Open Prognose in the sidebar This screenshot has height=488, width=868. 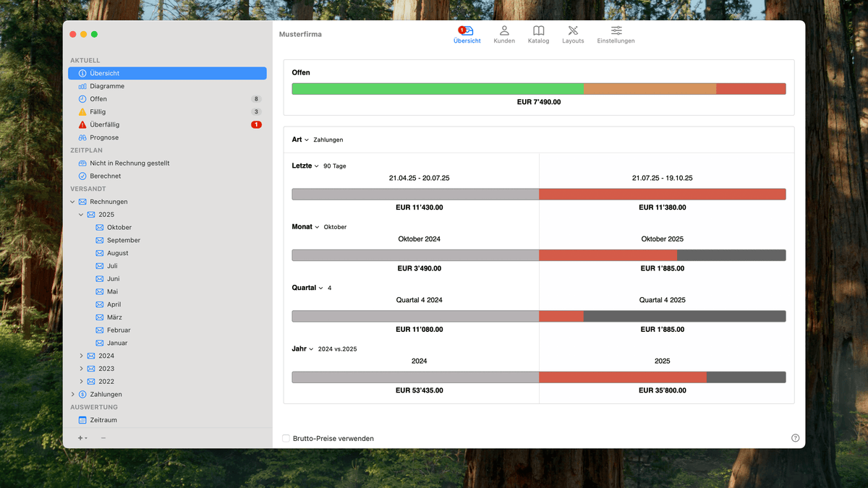pos(103,137)
